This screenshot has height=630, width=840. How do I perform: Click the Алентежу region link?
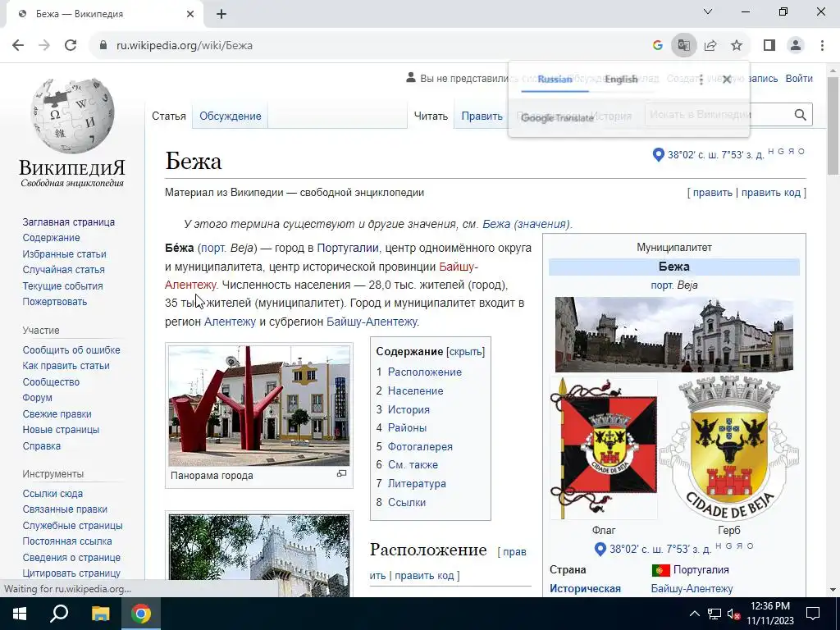coord(230,322)
